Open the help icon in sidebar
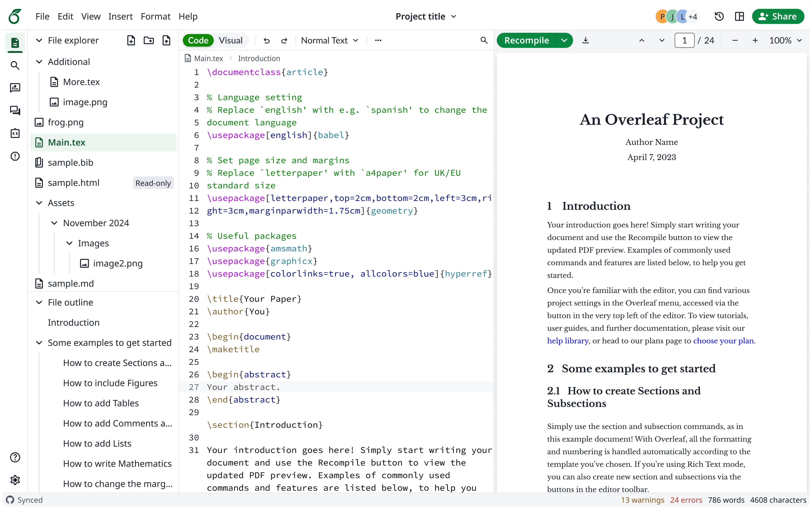The height and width of the screenshot is (509, 812). (15, 457)
